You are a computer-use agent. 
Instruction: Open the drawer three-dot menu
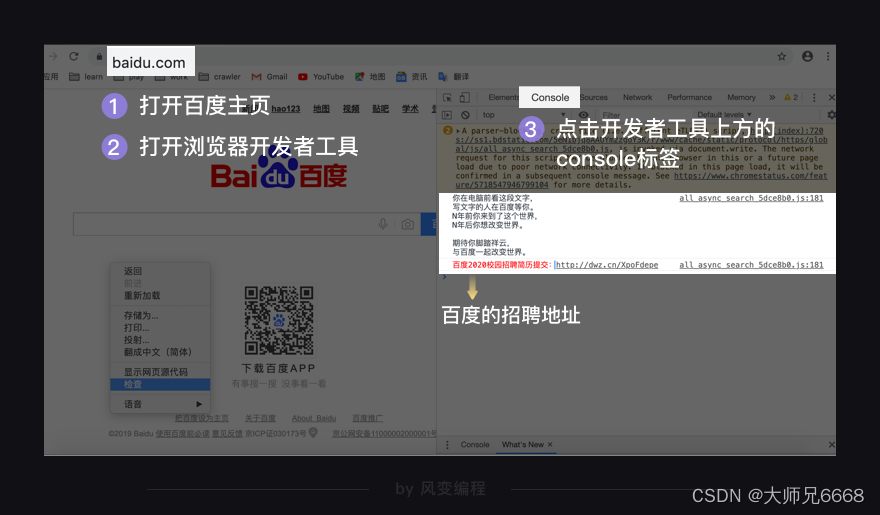(x=447, y=444)
